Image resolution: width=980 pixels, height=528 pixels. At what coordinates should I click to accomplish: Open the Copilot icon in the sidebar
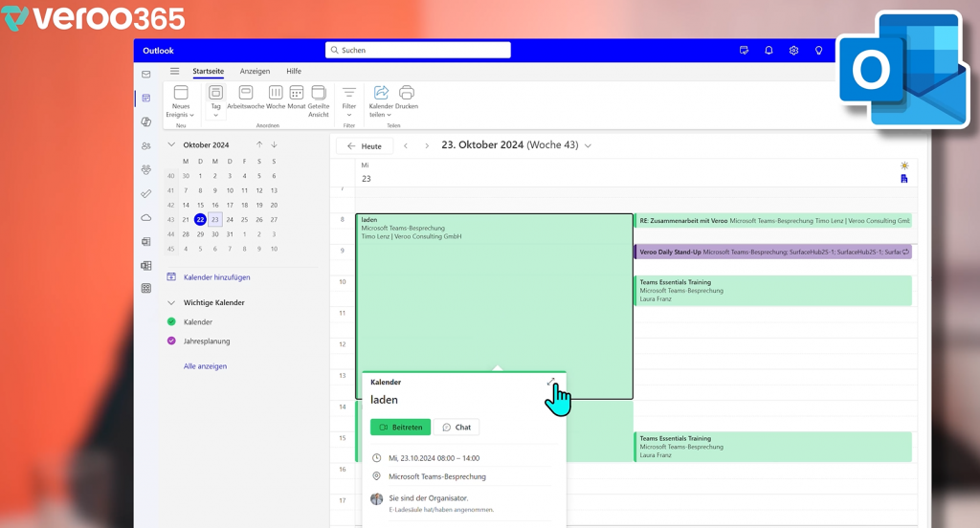(x=145, y=121)
